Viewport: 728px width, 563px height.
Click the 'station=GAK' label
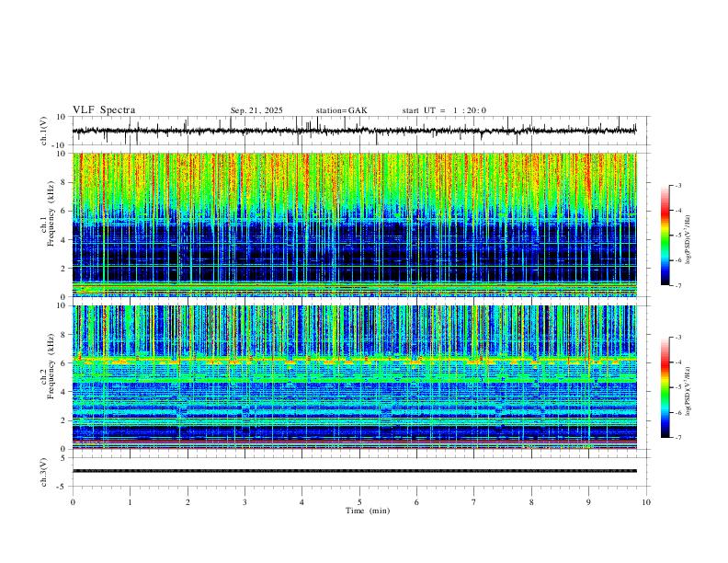pyautogui.click(x=342, y=110)
